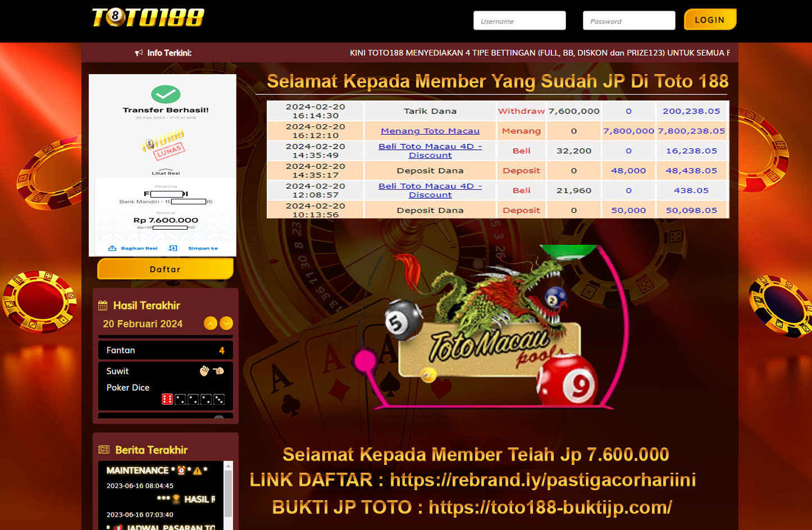The image size is (812, 530).
Task: Open the MAINTENANCE news headline
Action: pos(157,470)
